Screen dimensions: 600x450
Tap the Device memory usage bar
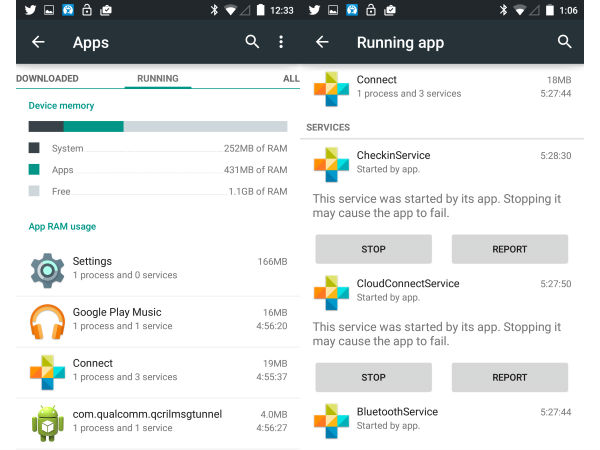pyautogui.click(x=157, y=127)
